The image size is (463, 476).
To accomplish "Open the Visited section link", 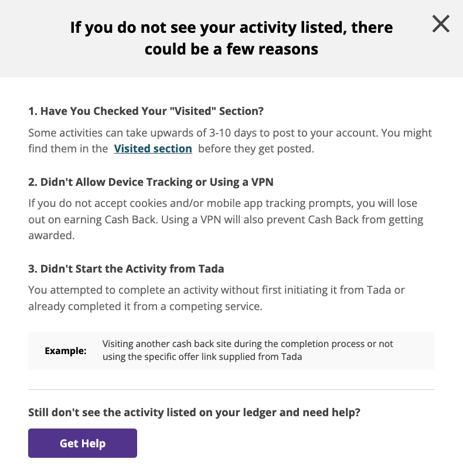I will tap(153, 148).
